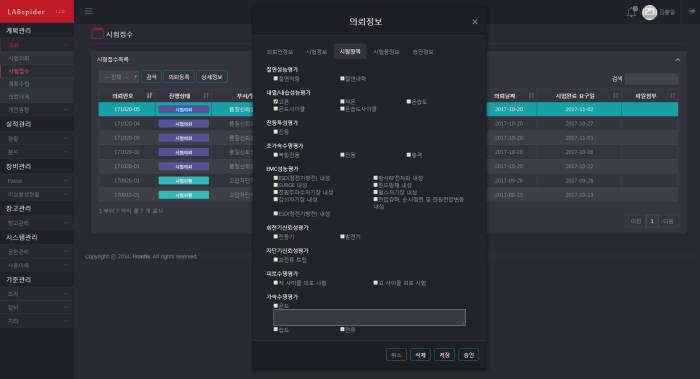Check 복합진동 under 초가속수명평가
Viewport: 700px width, 379px height.
276,155
